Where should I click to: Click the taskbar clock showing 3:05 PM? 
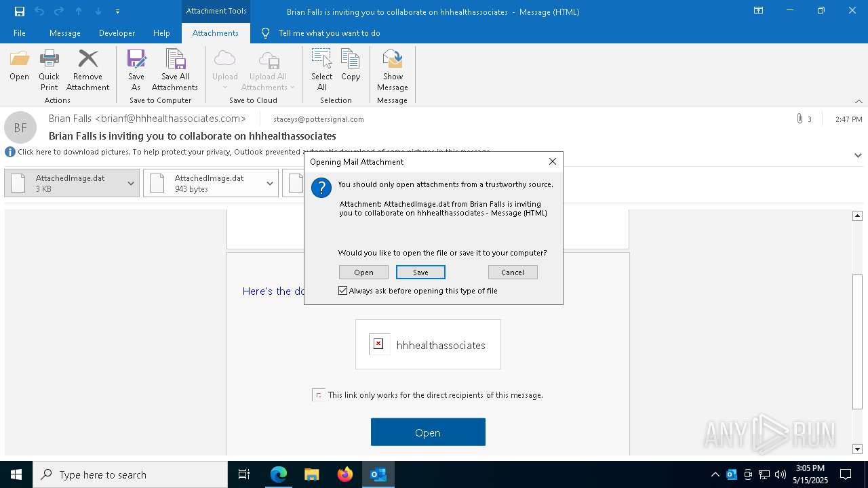(810, 474)
